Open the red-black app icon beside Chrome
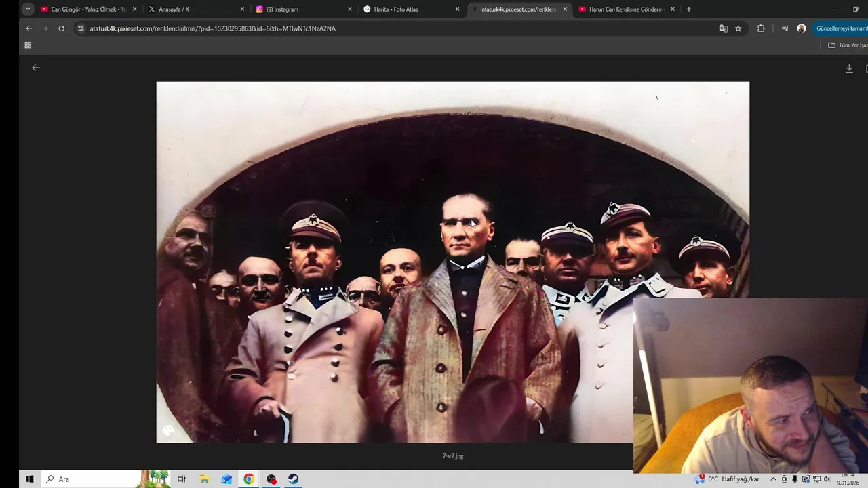 (x=271, y=479)
